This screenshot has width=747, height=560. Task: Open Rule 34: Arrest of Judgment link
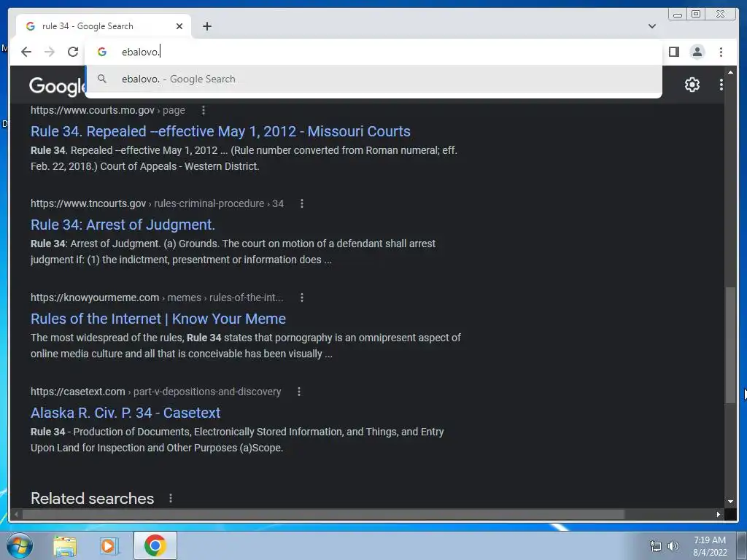pos(123,225)
